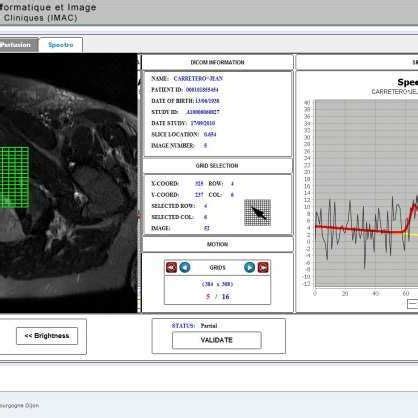
Task: Select the Spectro tab
Action: pyautogui.click(x=61, y=45)
